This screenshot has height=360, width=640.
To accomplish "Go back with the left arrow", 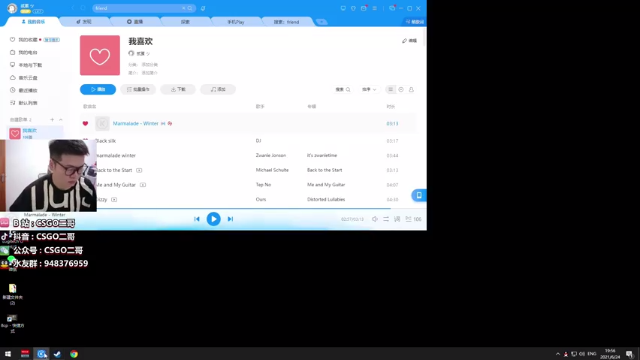I will click(x=73, y=8).
